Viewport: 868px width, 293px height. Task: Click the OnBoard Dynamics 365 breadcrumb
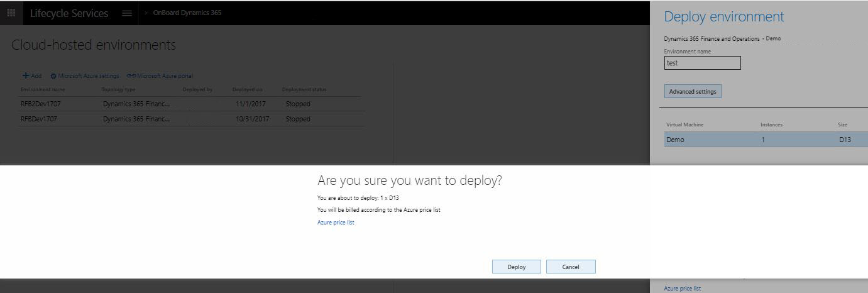pos(187,13)
